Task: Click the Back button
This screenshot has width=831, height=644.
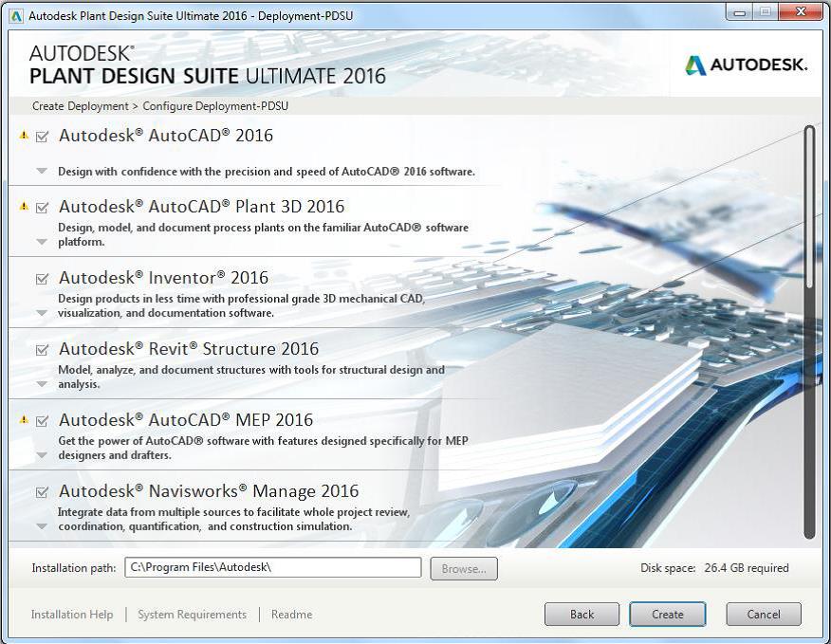Action: click(582, 614)
